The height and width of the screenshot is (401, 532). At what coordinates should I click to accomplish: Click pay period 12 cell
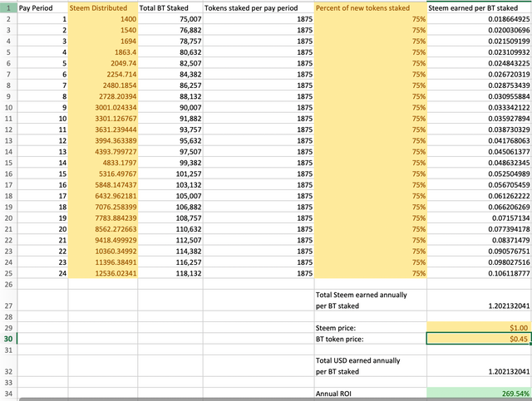click(x=42, y=140)
